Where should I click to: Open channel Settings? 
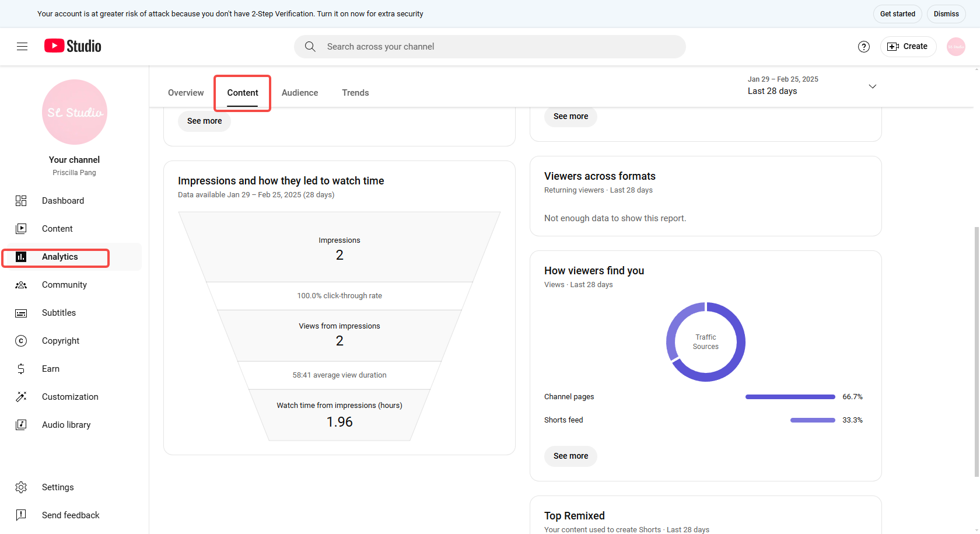coord(58,487)
